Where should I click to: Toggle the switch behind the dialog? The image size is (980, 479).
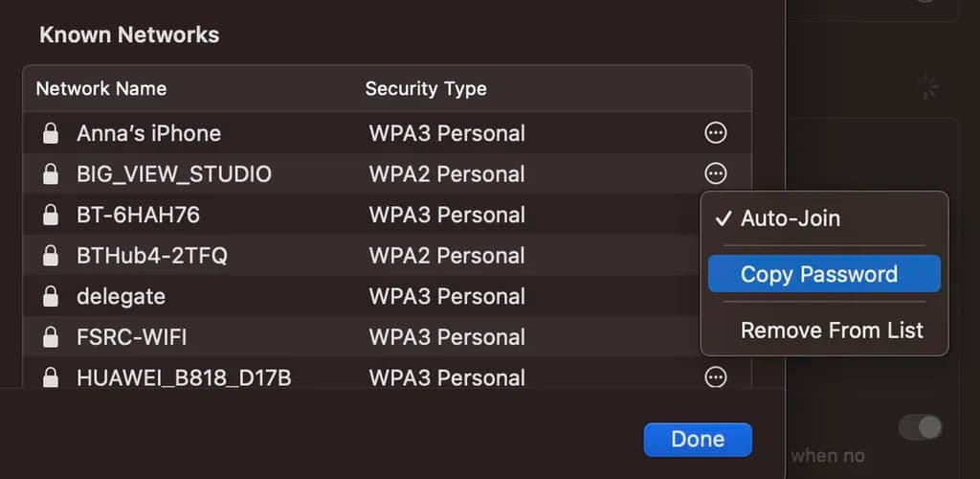point(920,427)
